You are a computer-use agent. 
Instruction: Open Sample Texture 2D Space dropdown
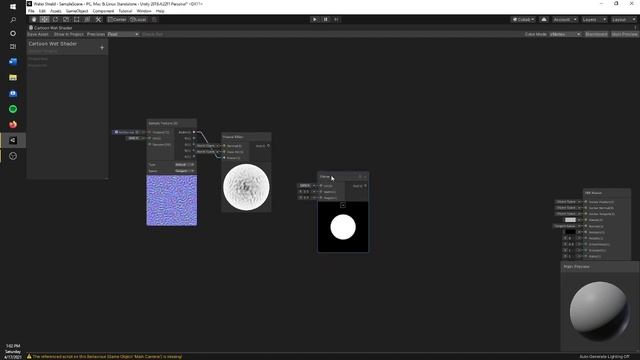(184, 171)
